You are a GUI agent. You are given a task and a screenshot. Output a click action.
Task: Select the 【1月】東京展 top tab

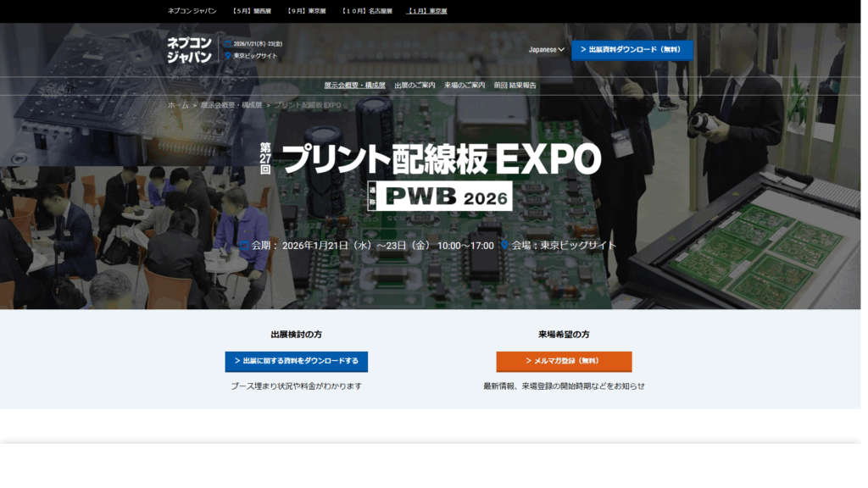[427, 11]
